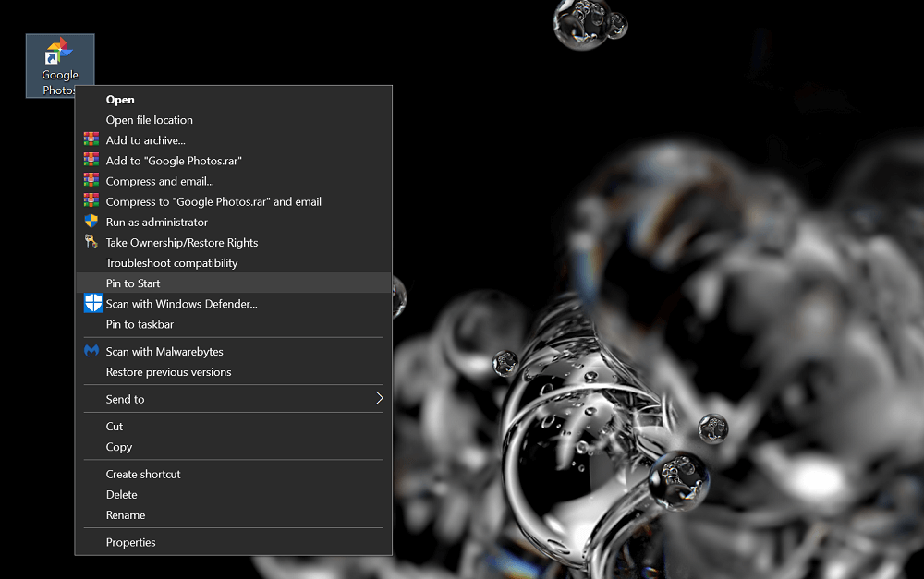Select Pin to Start
The width and height of the screenshot is (924, 579).
tap(234, 283)
